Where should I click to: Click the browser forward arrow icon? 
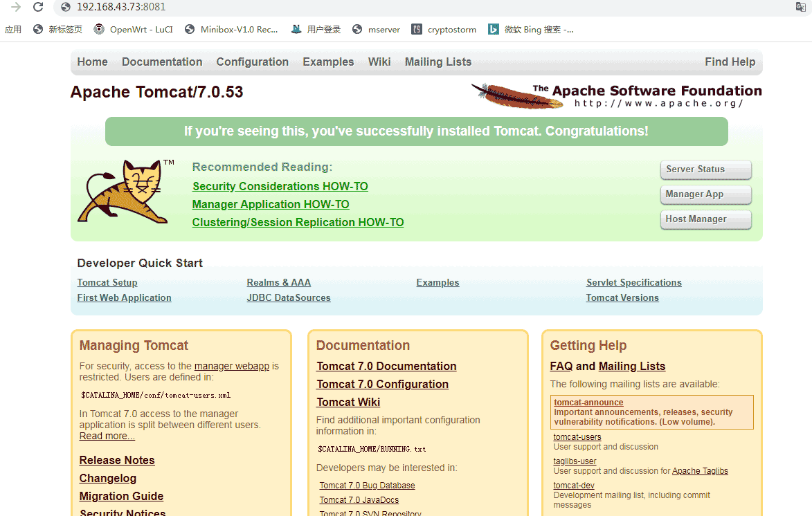tap(16, 8)
